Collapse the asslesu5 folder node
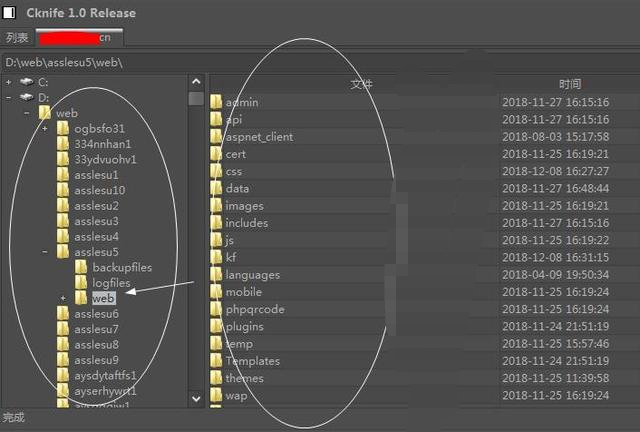 (44, 252)
